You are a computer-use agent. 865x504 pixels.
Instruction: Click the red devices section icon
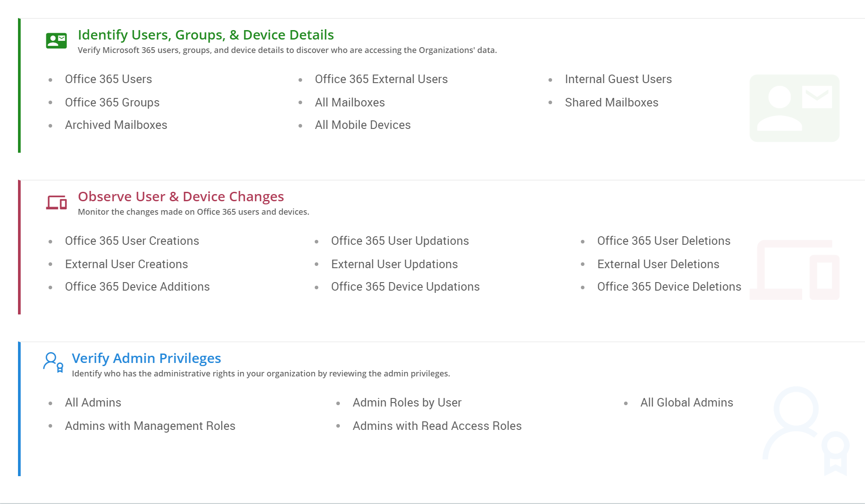click(56, 203)
